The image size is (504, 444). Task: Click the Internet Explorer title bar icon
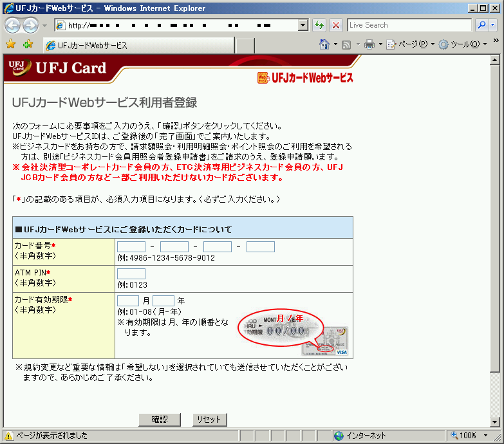8,8
